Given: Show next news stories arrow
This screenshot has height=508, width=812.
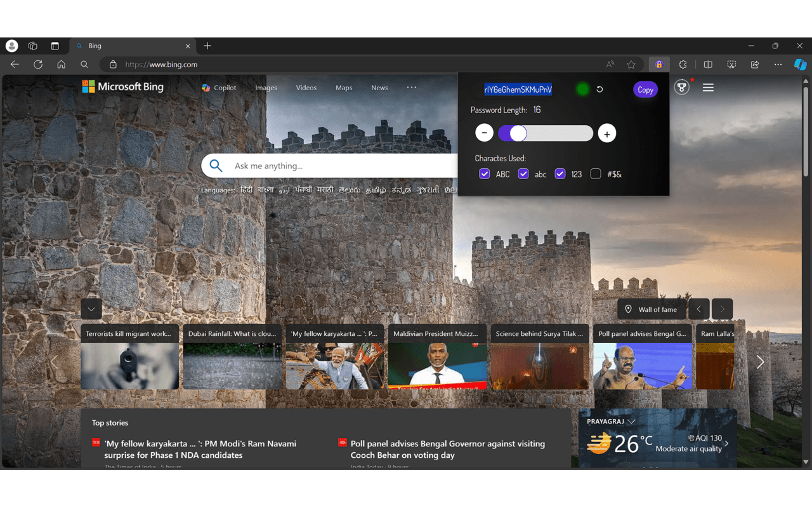Looking at the screenshot, I should coord(760,362).
